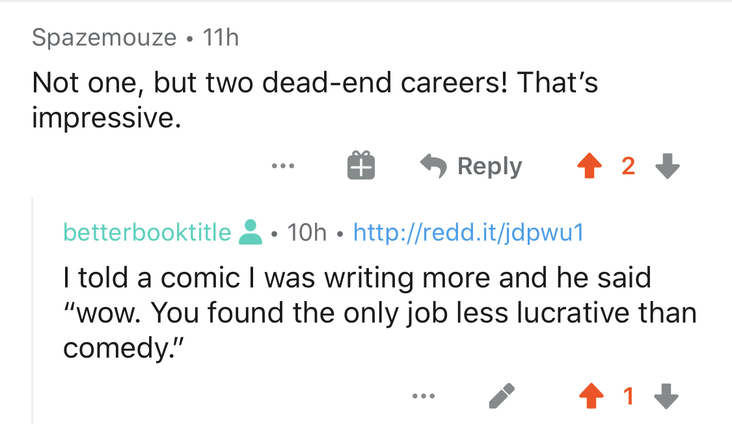Image resolution: width=732 pixels, height=424 pixels.
Task: Tap the "less lucrative than comedy" reply text
Action: click(x=380, y=313)
